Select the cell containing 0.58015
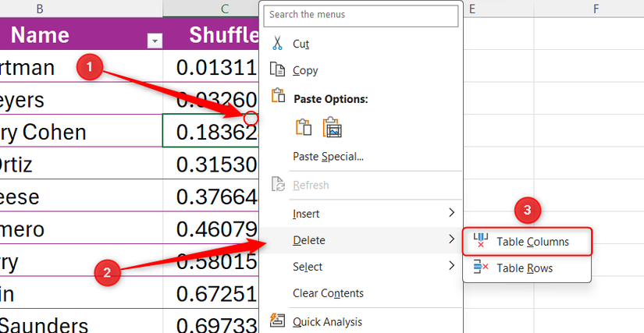Viewport: 644px width, 333px height. pyautogui.click(x=211, y=260)
